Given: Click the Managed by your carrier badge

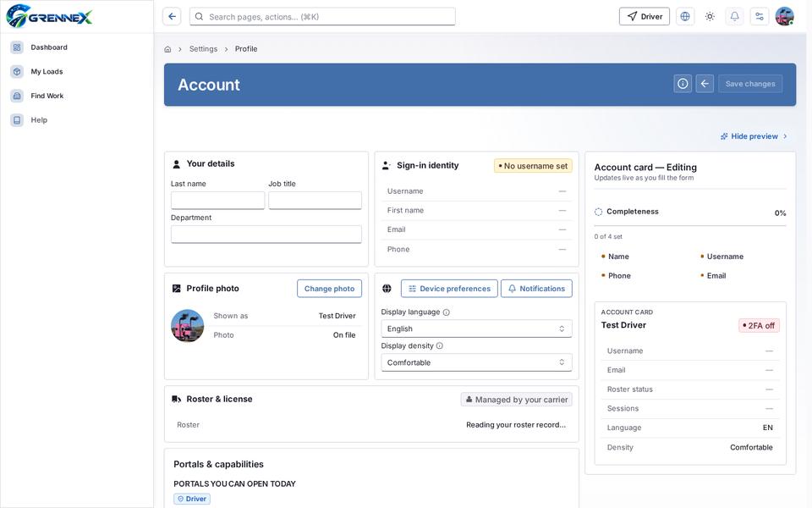Looking at the screenshot, I should [516, 400].
